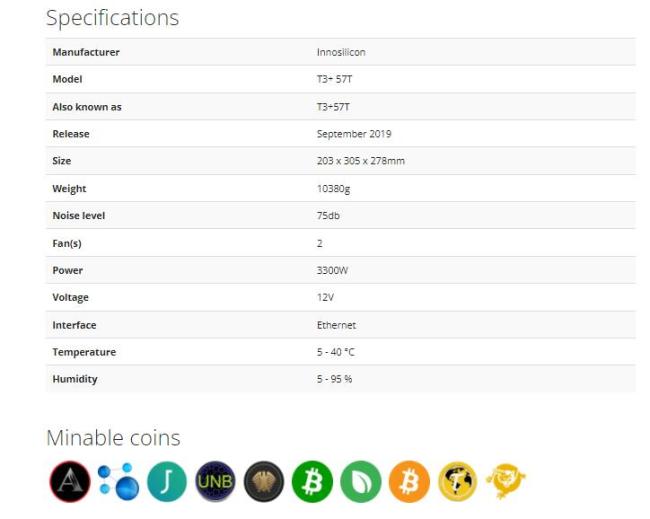Click the Size value 203 x 305 x 278mm

coord(361,161)
